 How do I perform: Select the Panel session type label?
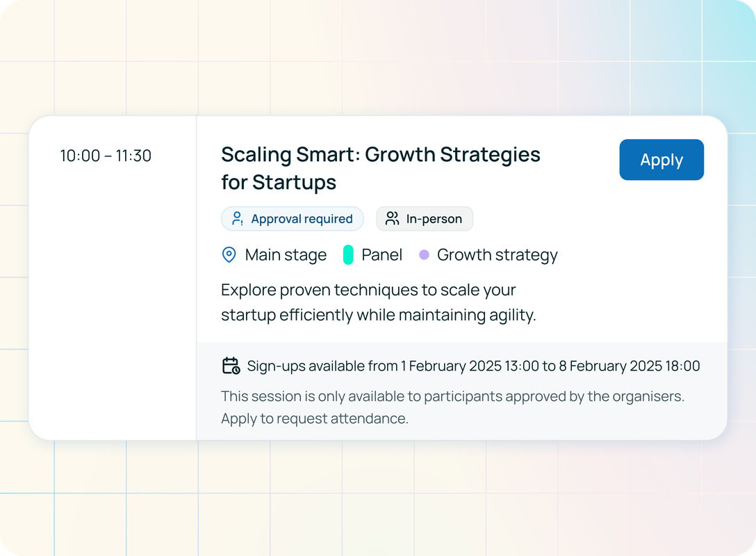tap(382, 254)
